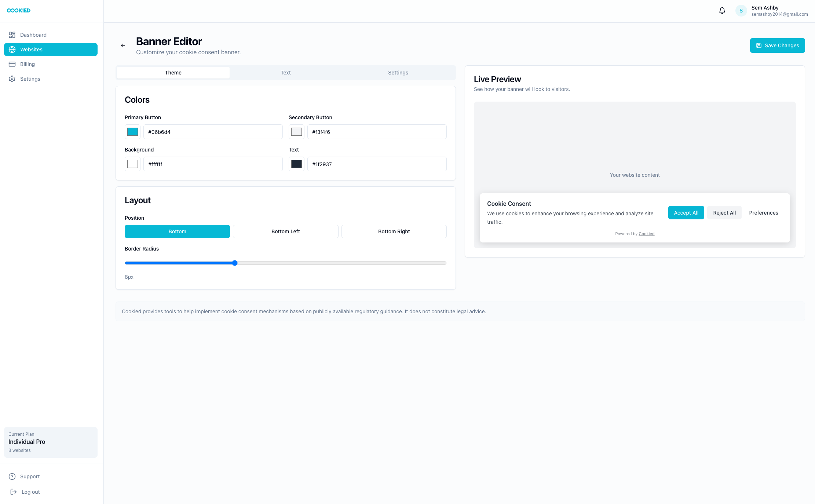Log out using the sidebar option
The width and height of the screenshot is (815, 504).
[30, 492]
